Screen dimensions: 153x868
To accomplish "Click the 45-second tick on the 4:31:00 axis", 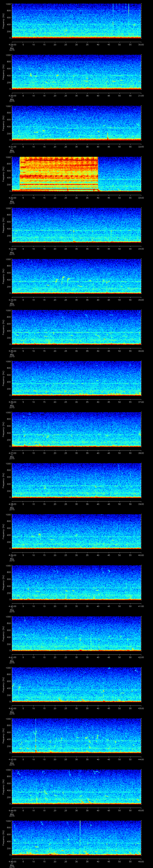I will pos(109,147).
